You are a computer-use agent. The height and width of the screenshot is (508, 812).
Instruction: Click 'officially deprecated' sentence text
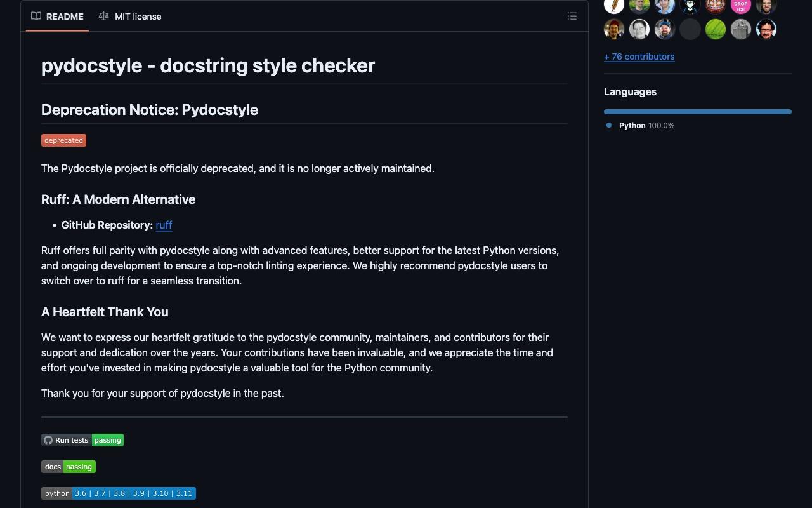(238, 168)
